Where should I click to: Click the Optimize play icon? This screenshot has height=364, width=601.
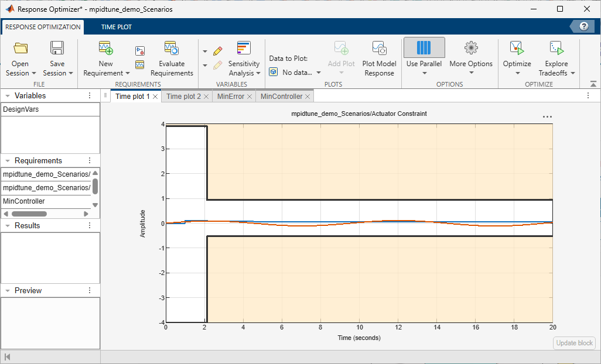(517, 48)
